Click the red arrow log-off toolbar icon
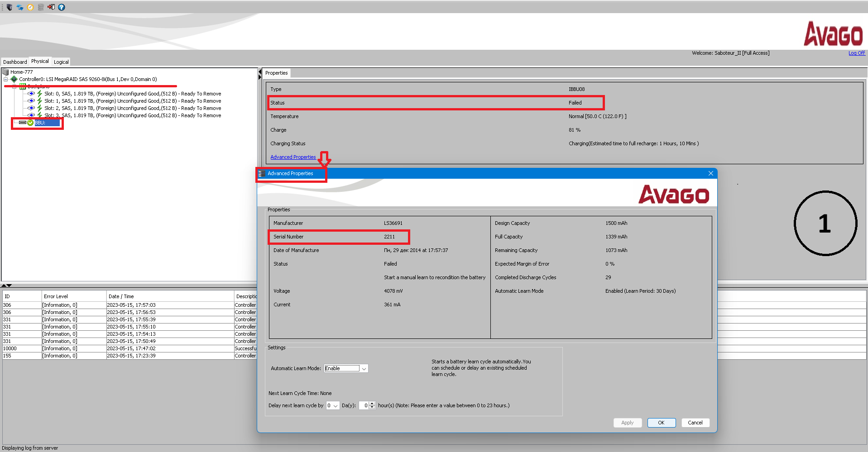The height and width of the screenshot is (452, 868). (x=51, y=7)
